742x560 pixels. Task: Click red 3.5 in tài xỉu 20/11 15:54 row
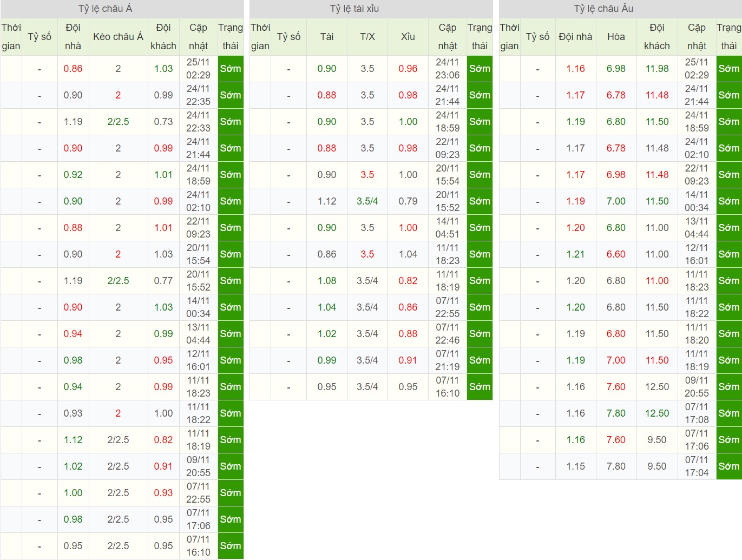pyautogui.click(x=367, y=175)
